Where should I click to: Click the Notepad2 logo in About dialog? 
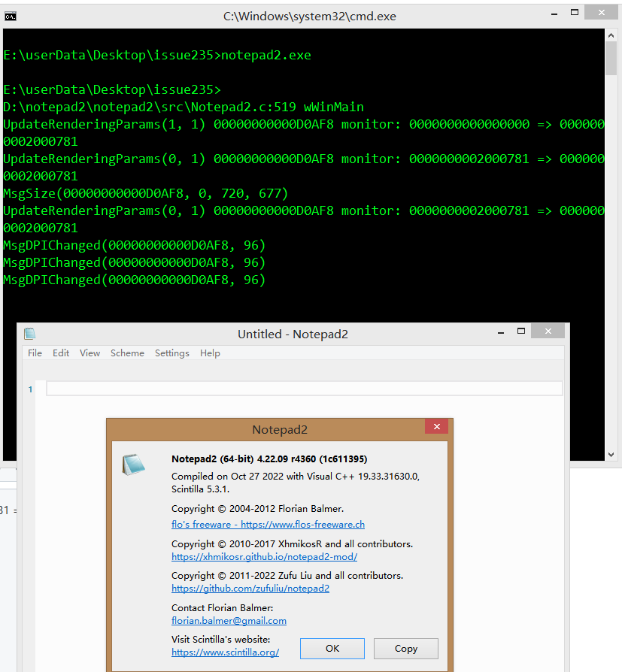click(133, 465)
